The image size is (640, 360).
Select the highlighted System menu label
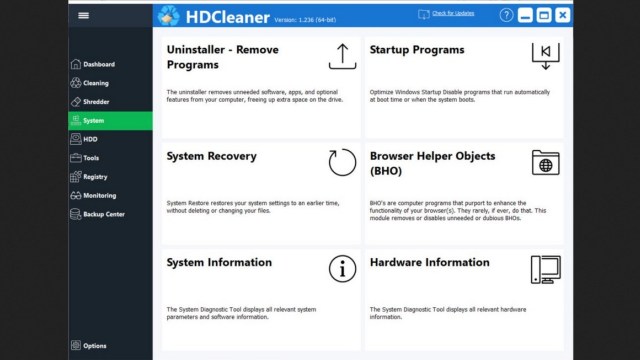tap(93, 121)
